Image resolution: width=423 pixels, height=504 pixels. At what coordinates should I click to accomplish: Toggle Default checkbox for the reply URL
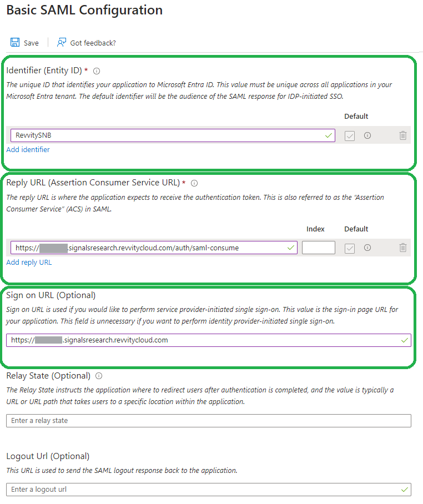(350, 248)
